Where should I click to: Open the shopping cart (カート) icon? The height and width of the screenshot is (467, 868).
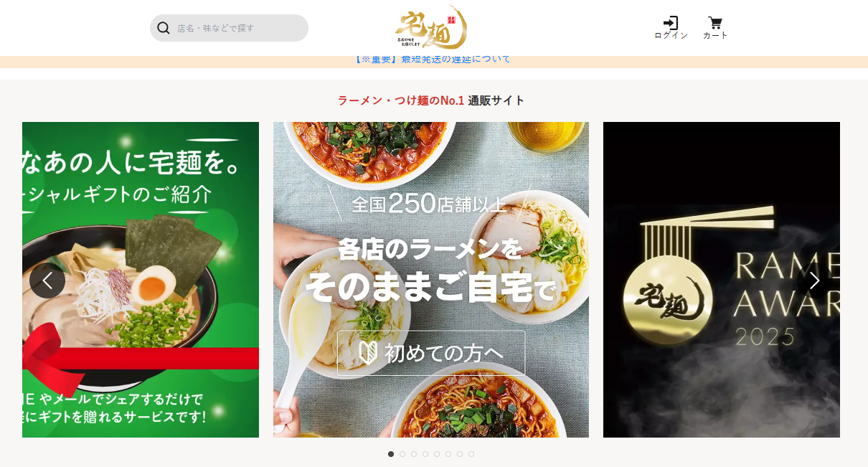click(715, 23)
